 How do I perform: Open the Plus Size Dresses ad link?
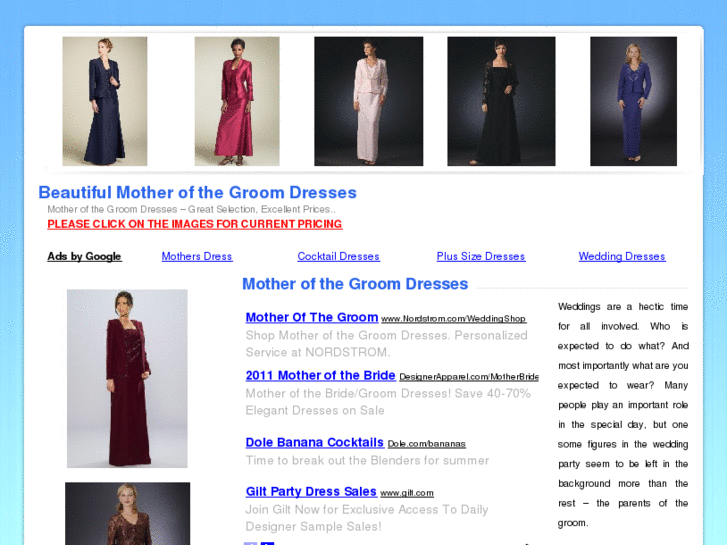[481, 256]
